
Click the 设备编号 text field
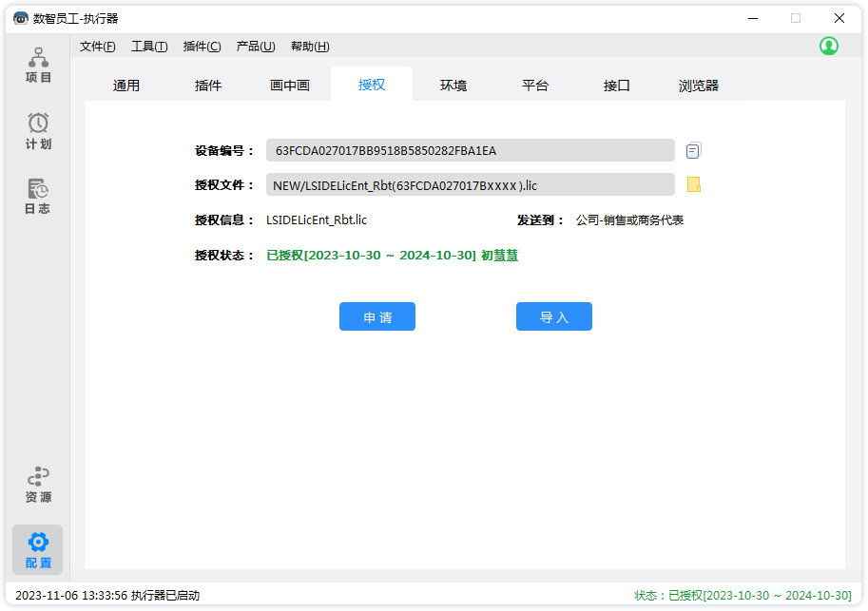[x=470, y=150]
